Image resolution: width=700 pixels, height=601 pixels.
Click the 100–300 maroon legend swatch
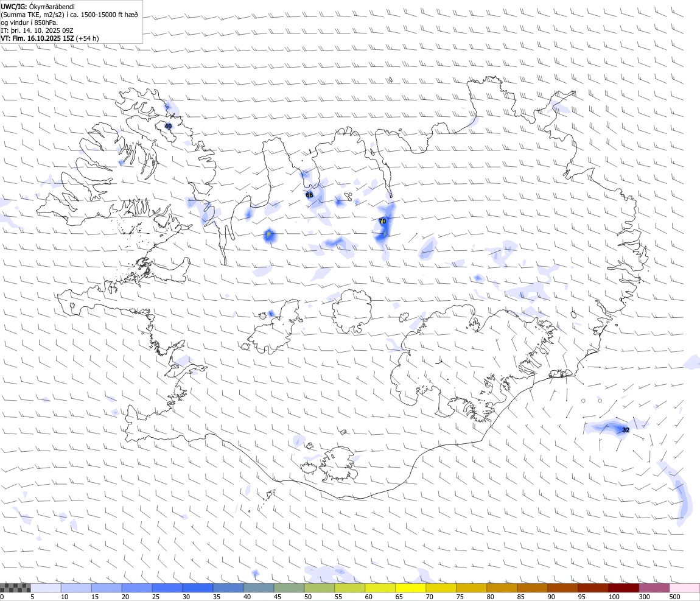coord(623,588)
